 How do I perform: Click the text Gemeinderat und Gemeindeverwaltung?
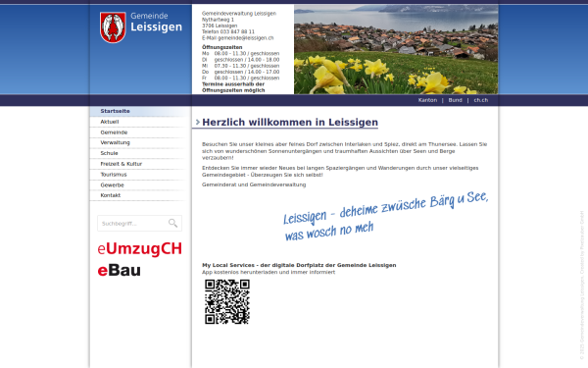pos(254,184)
